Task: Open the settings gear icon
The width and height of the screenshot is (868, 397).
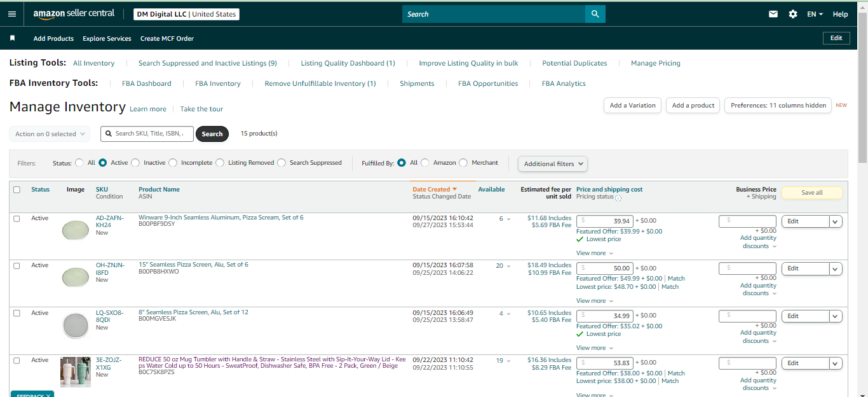Action: [793, 14]
